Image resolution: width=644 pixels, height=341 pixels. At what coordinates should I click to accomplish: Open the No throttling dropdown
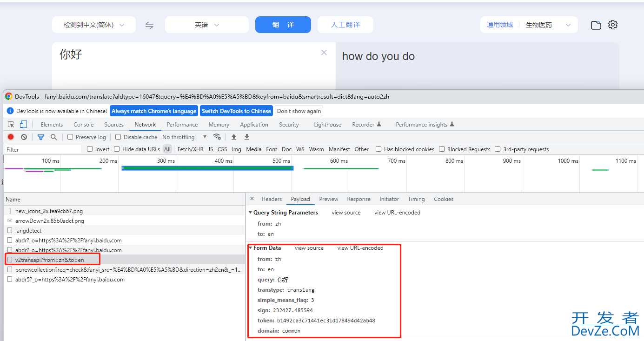tap(184, 137)
